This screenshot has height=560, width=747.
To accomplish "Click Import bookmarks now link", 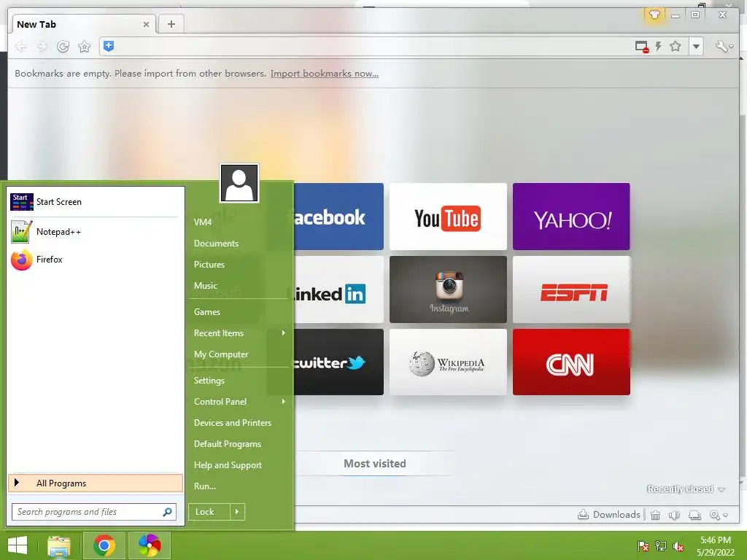I will coord(325,74).
